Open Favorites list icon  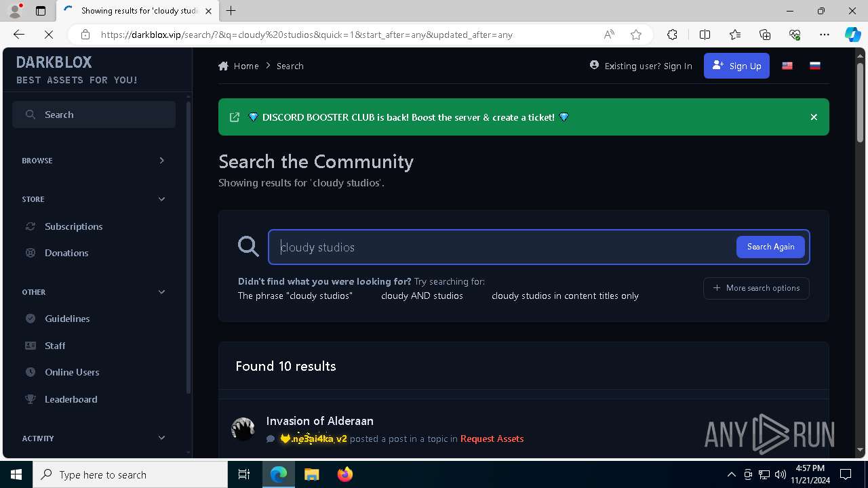click(x=735, y=35)
